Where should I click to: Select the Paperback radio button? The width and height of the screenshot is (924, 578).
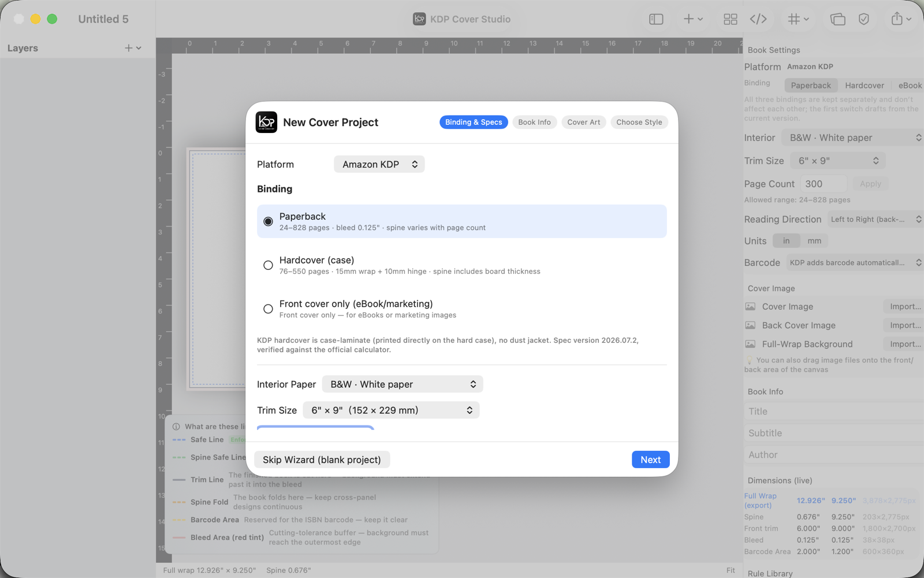[268, 221]
